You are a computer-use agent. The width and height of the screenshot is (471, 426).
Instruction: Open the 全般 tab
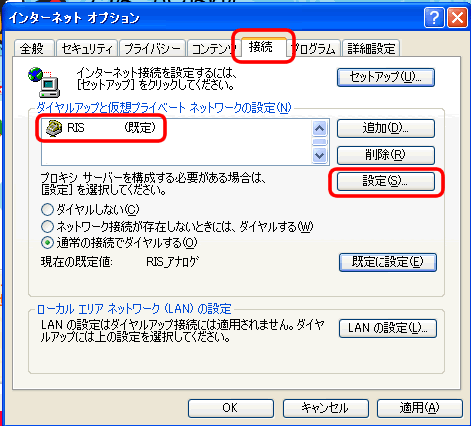(34, 49)
